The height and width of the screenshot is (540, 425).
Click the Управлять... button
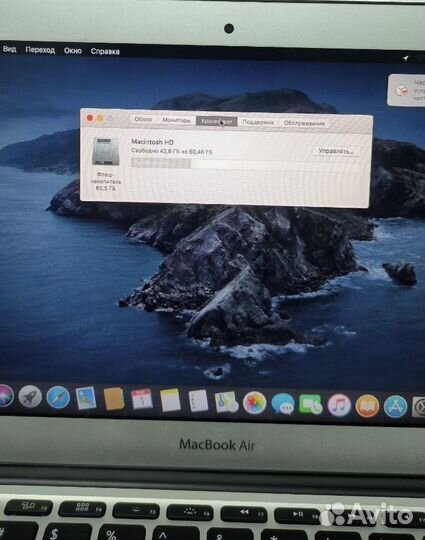(x=336, y=151)
